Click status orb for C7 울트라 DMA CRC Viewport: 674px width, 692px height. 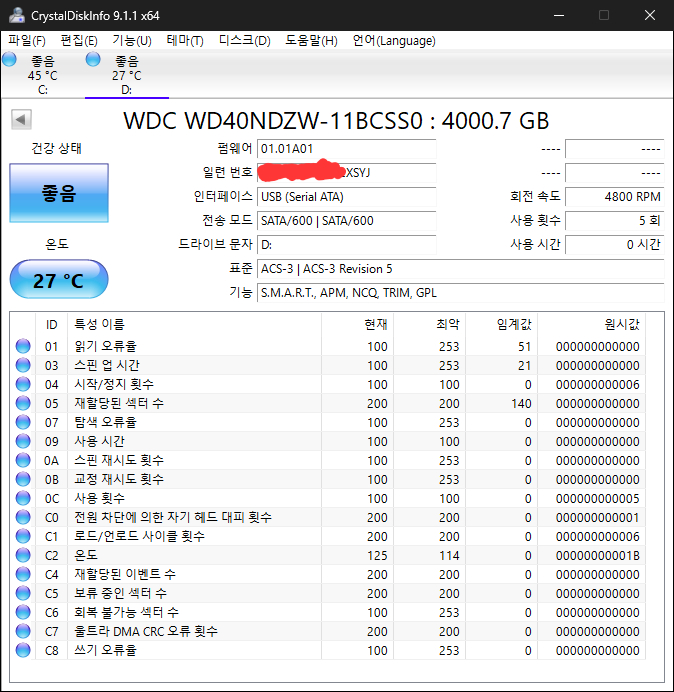coord(23,631)
